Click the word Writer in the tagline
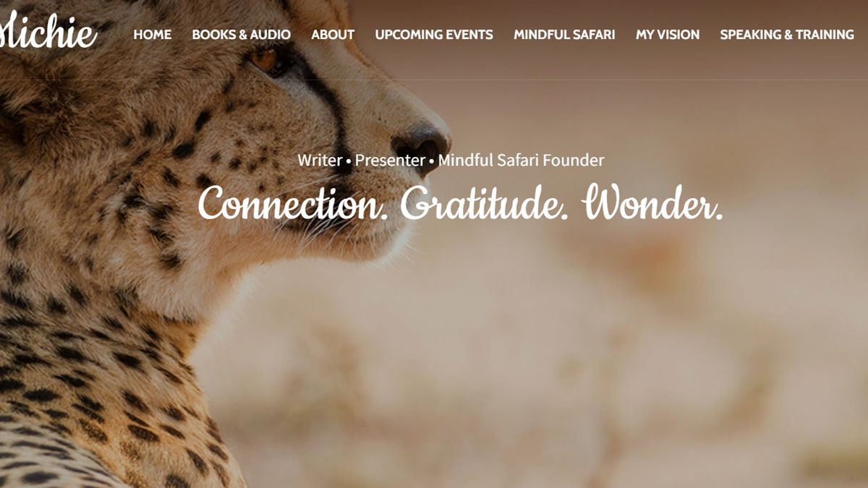Screen dimensions: 868x488 pos(320,160)
